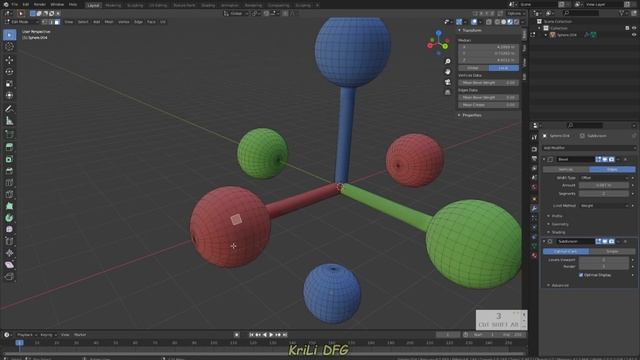Open the Add Modifier dropdown
This screenshot has height=360, width=640.
tap(589, 148)
